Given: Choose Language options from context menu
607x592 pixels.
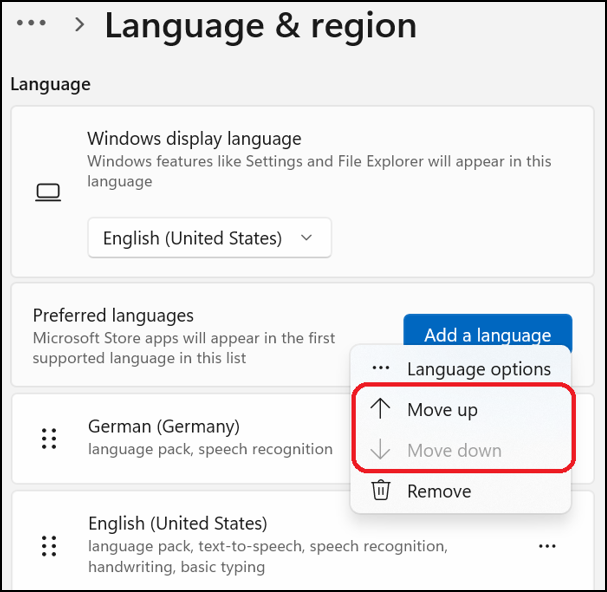Looking at the screenshot, I should point(478,369).
